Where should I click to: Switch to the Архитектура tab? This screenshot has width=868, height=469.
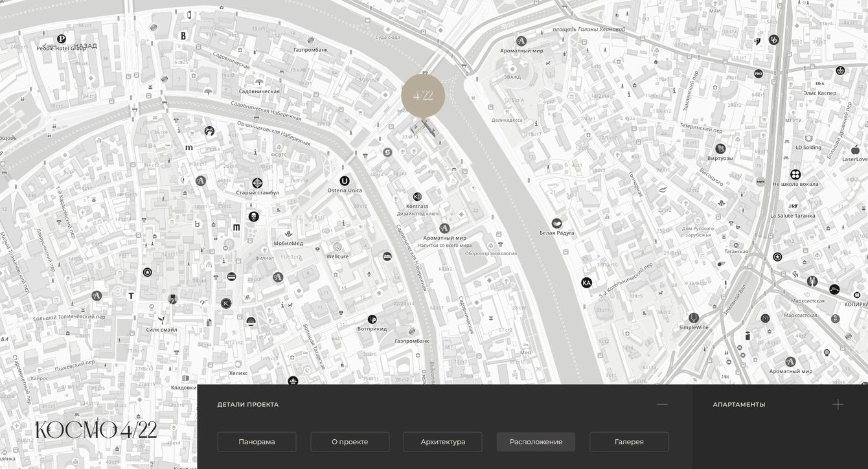tap(442, 442)
